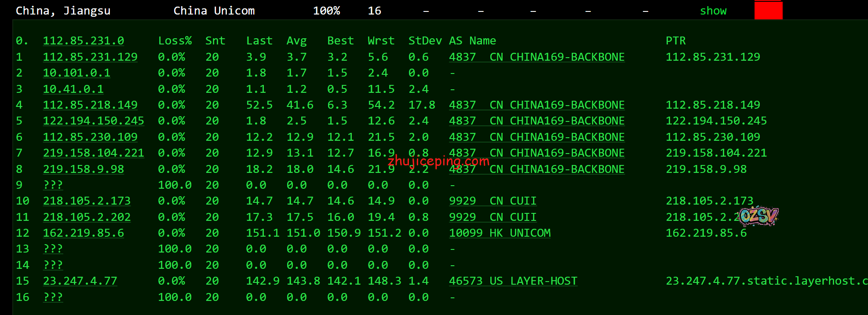Click the ??? link at hop 16
This screenshot has width=868, height=315.
53,297
